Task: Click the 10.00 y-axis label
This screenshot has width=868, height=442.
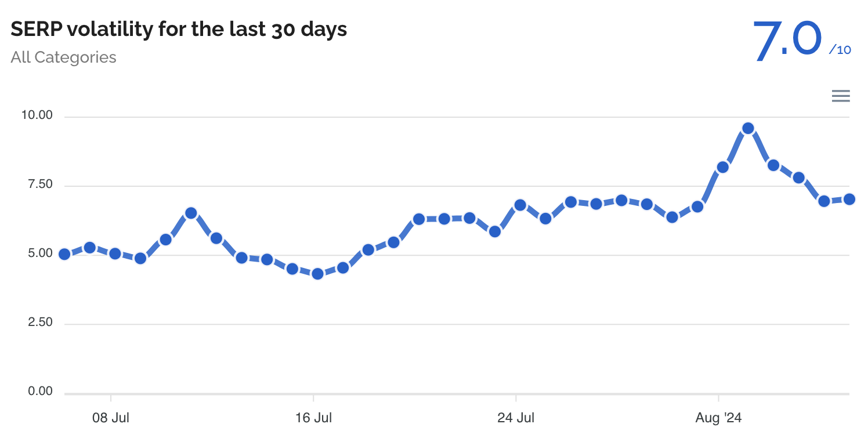Action: [x=37, y=115]
